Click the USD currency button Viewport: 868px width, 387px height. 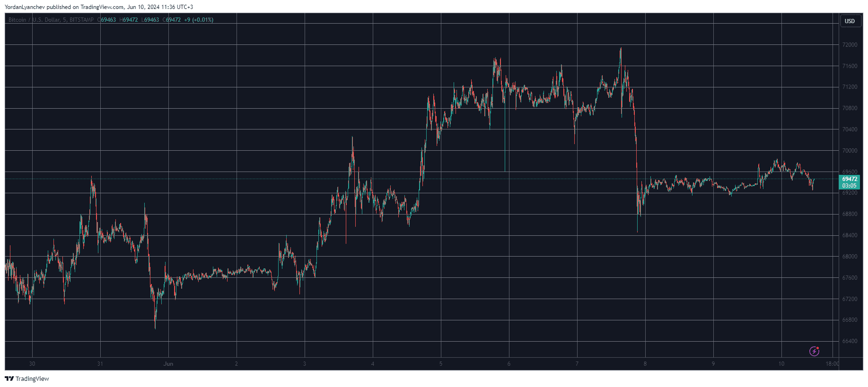(x=850, y=21)
